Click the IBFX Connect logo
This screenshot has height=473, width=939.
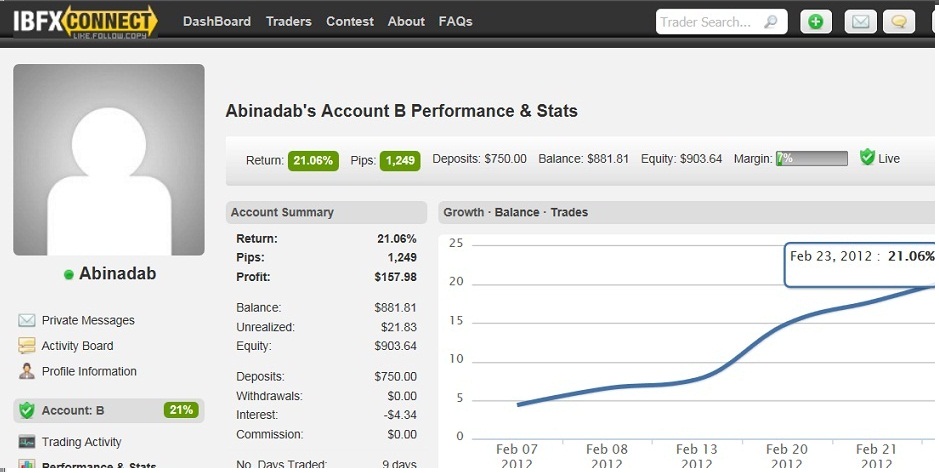[84, 22]
